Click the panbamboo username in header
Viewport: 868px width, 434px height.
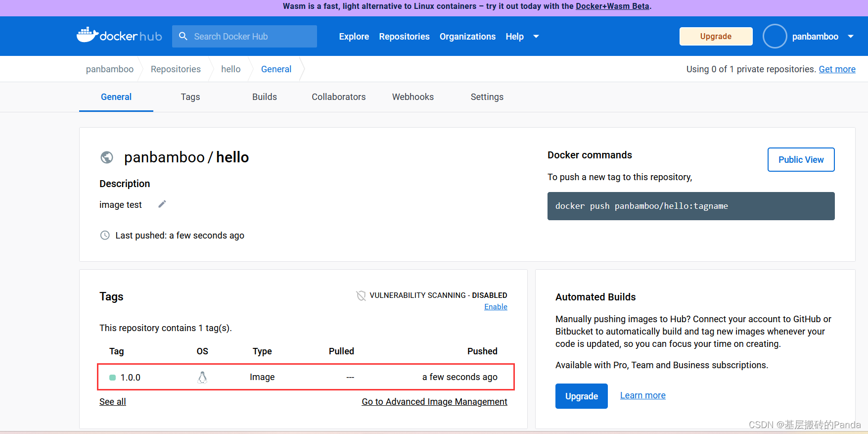815,37
